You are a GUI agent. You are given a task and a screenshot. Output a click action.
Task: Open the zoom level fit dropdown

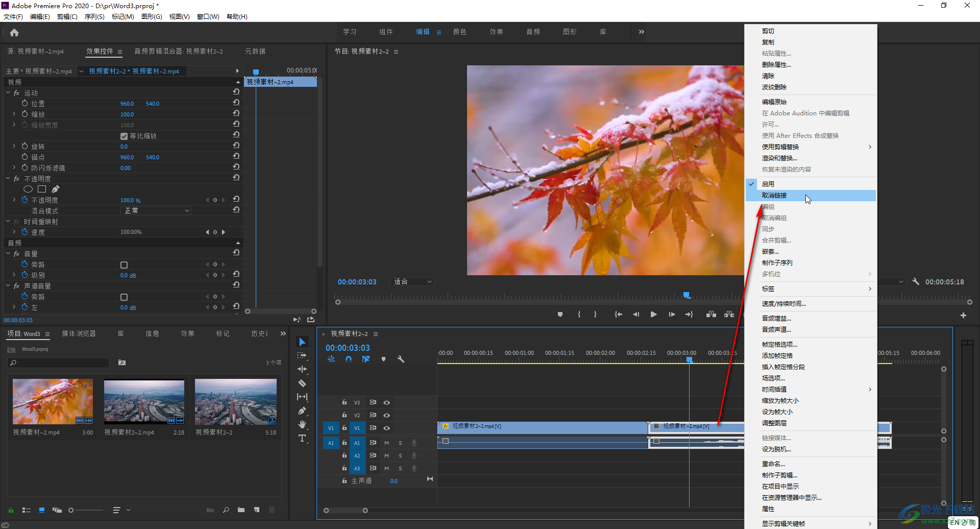[412, 282]
